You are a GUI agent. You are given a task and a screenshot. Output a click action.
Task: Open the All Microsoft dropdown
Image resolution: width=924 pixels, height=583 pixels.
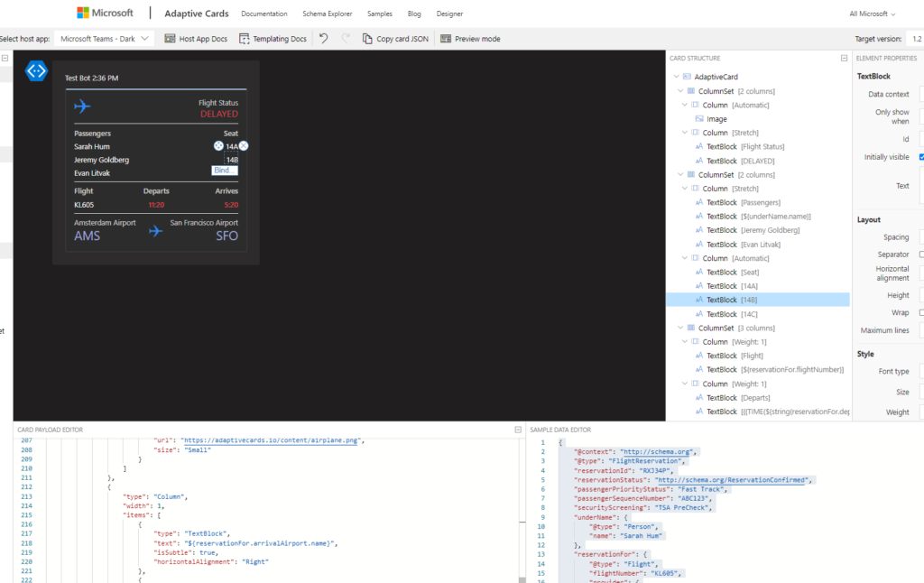coord(873,14)
